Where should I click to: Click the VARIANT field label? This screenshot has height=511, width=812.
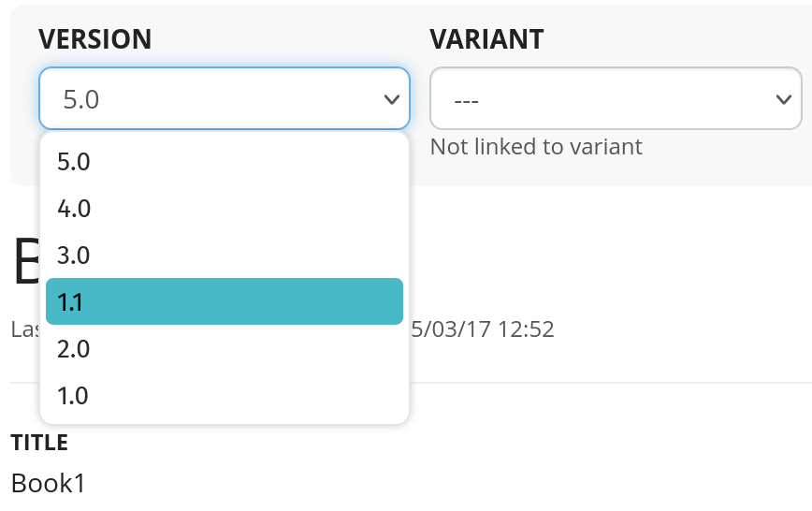pyautogui.click(x=486, y=39)
